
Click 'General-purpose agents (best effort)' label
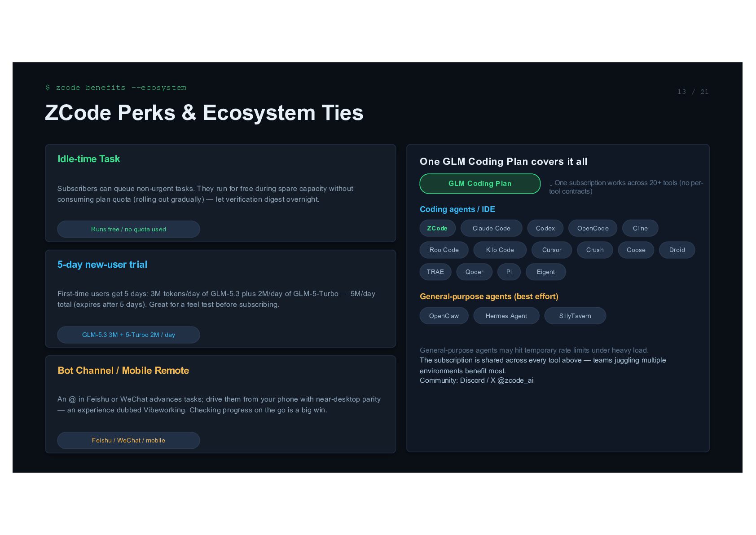[489, 296]
